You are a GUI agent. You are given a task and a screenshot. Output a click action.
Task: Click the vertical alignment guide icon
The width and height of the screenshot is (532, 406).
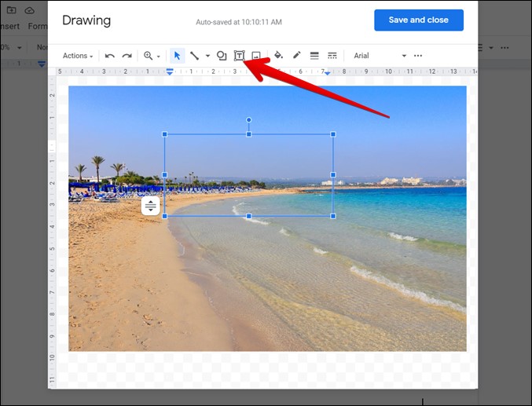click(x=150, y=206)
